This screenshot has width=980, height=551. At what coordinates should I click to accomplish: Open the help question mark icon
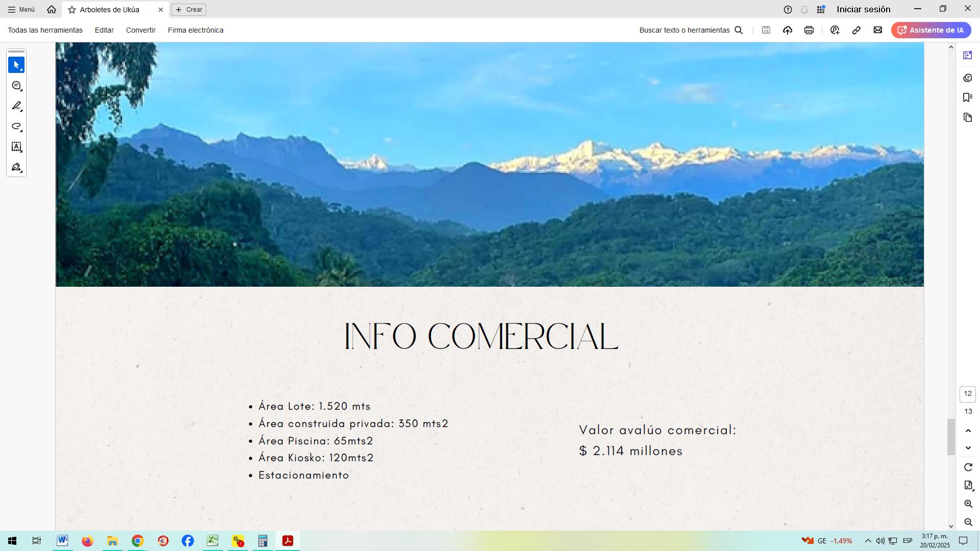pyautogui.click(x=788, y=10)
